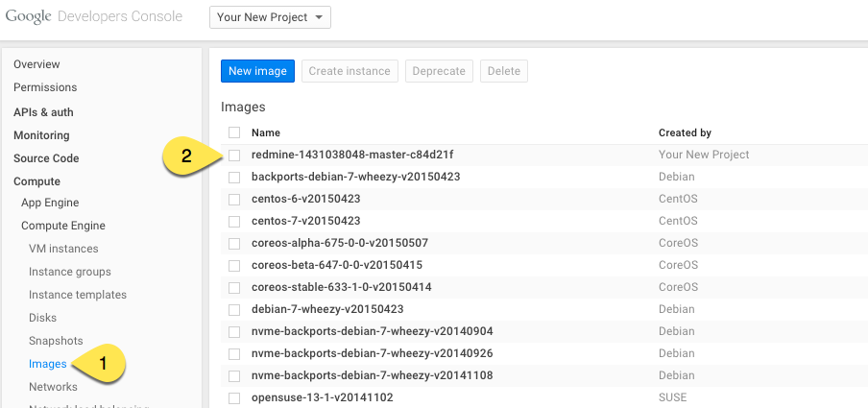
Task: Click the Google Developers Console logo
Action: click(x=93, y=16)
